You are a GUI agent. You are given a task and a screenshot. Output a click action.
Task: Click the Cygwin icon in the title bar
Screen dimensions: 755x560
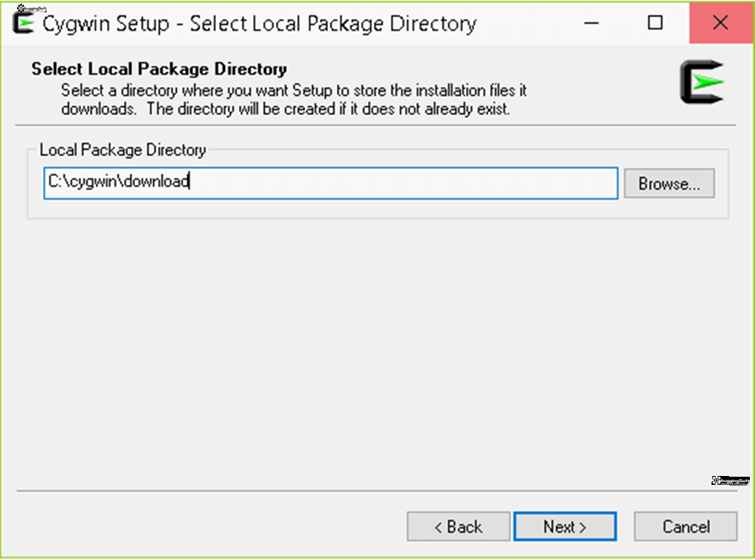pyautogui.click(x=23, y=23)
